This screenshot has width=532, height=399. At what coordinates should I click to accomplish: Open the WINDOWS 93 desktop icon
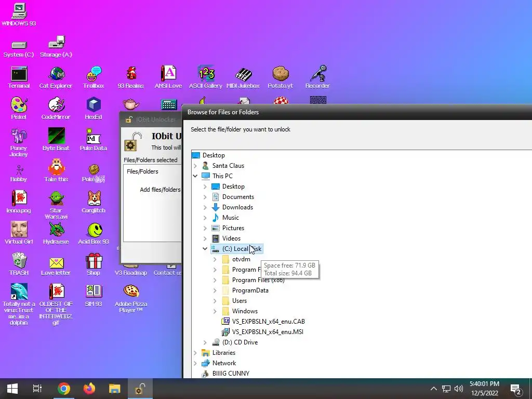[x=19, y=15]
